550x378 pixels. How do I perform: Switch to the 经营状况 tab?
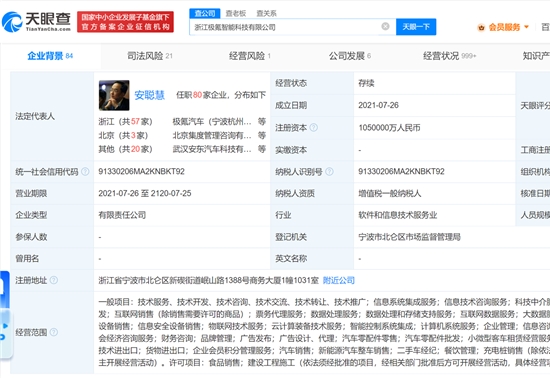450,56
